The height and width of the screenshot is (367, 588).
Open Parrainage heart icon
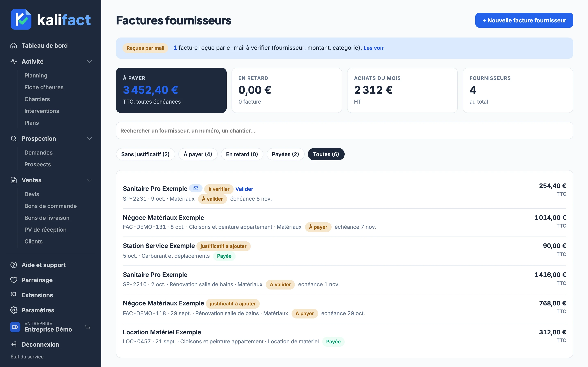click(14, 280)
